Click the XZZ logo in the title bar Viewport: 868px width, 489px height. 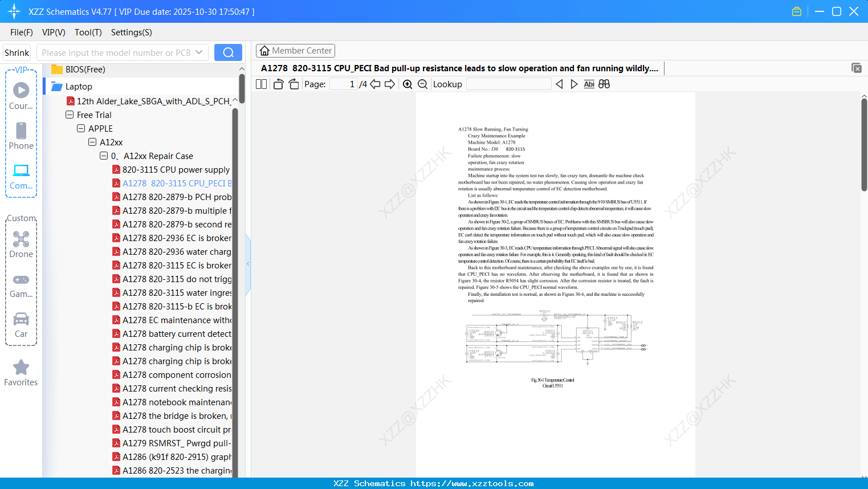click(x=14, y=11)
